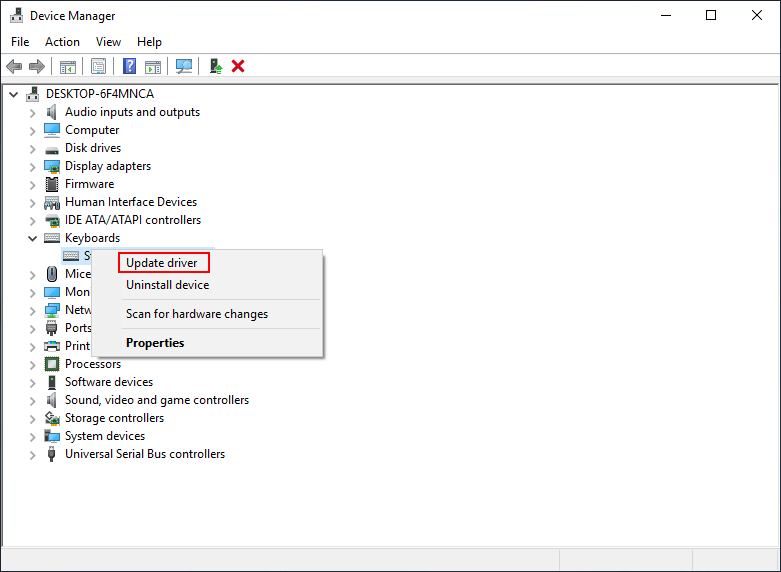Open the Properties sheet toolbar icon
781x572 pixels.
click(99, 66)
